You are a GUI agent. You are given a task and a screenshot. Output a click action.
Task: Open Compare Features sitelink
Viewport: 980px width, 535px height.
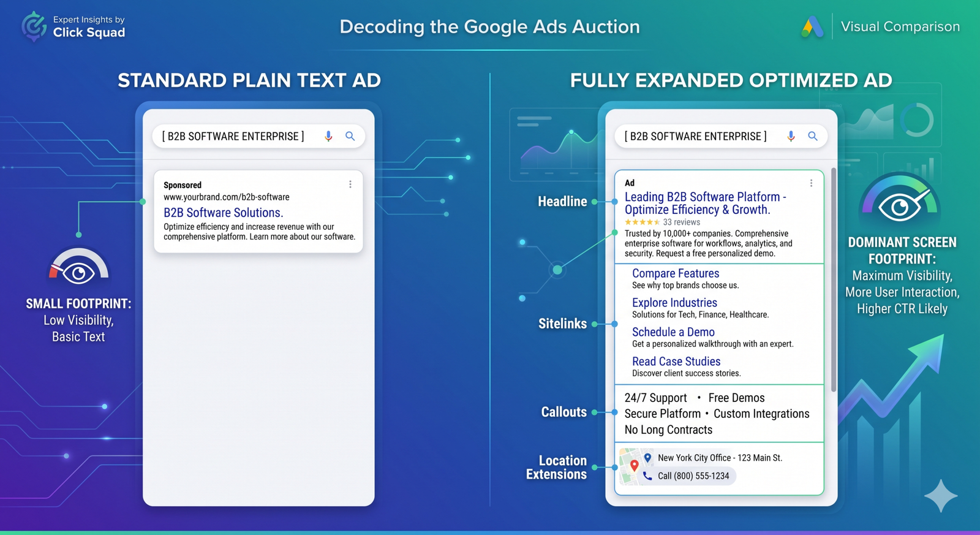click(676, 273)
